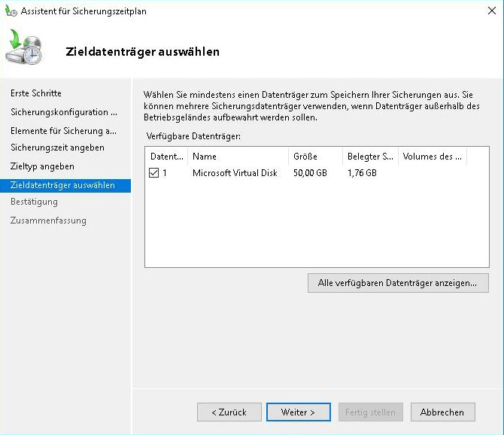504x435 pixels.
Task: Click the Bestätigung step
Action: pyautogui.click(x=34, y=202)
